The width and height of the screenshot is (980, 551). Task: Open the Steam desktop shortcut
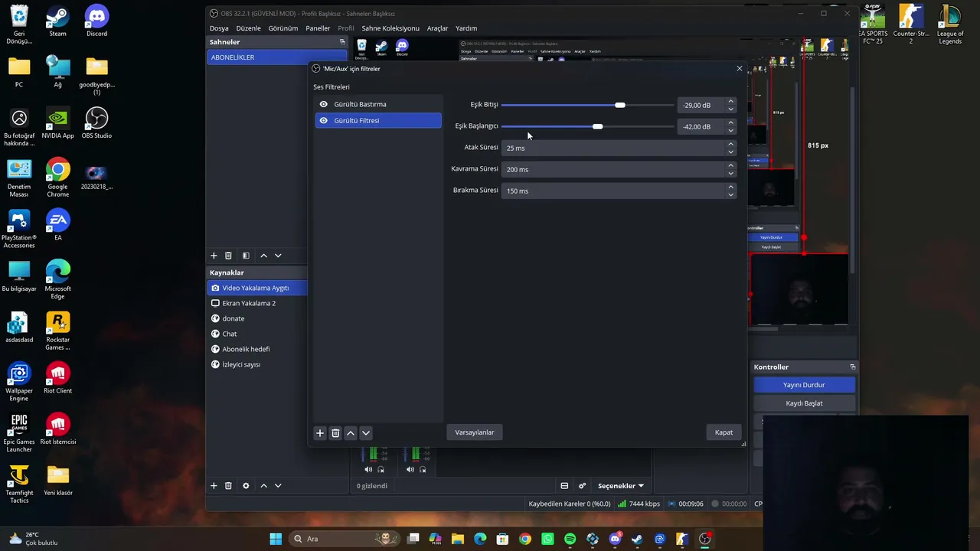[x=57, y=21]
